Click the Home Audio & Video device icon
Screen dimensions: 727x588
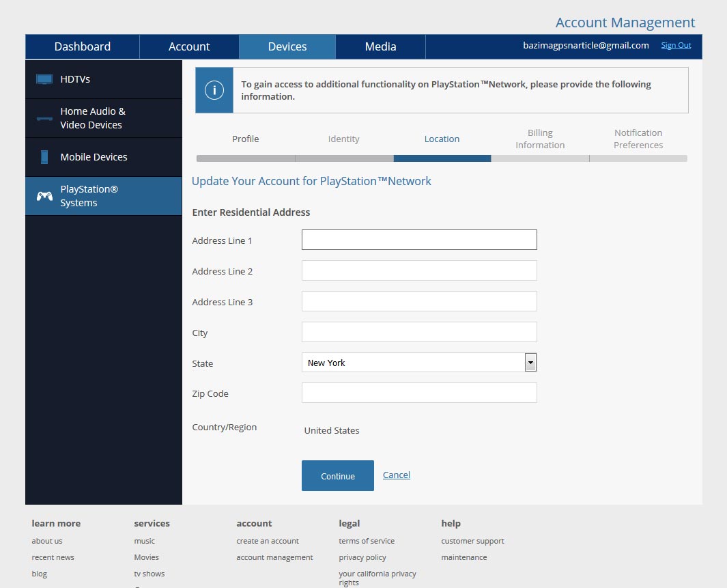pyautogui.click(x=44, y=118)
